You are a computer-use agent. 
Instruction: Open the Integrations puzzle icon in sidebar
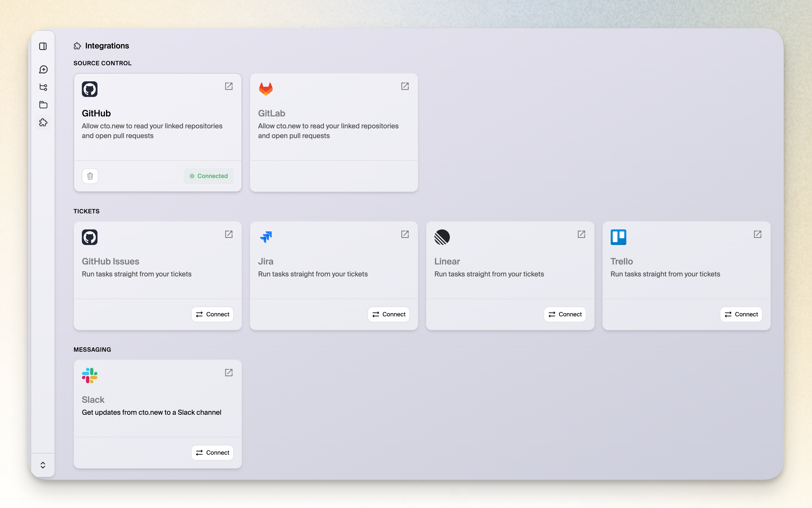click(x=43, y=123)
